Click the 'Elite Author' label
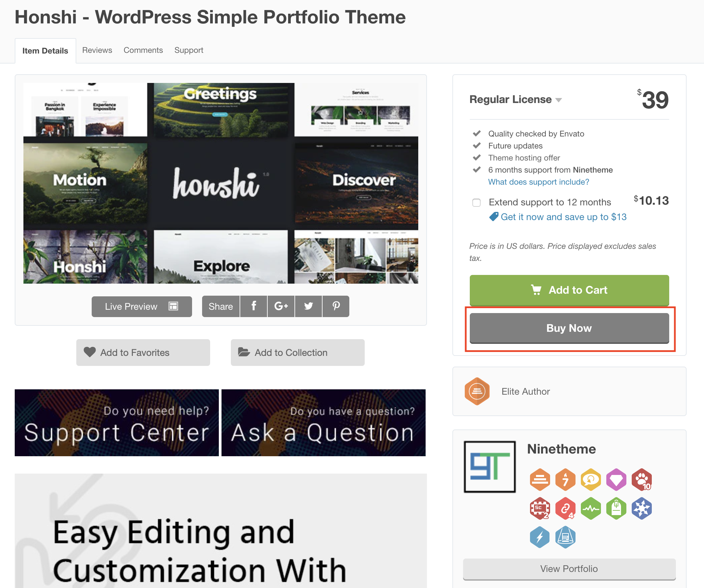 pyautogui.click(x=526, y=391)
